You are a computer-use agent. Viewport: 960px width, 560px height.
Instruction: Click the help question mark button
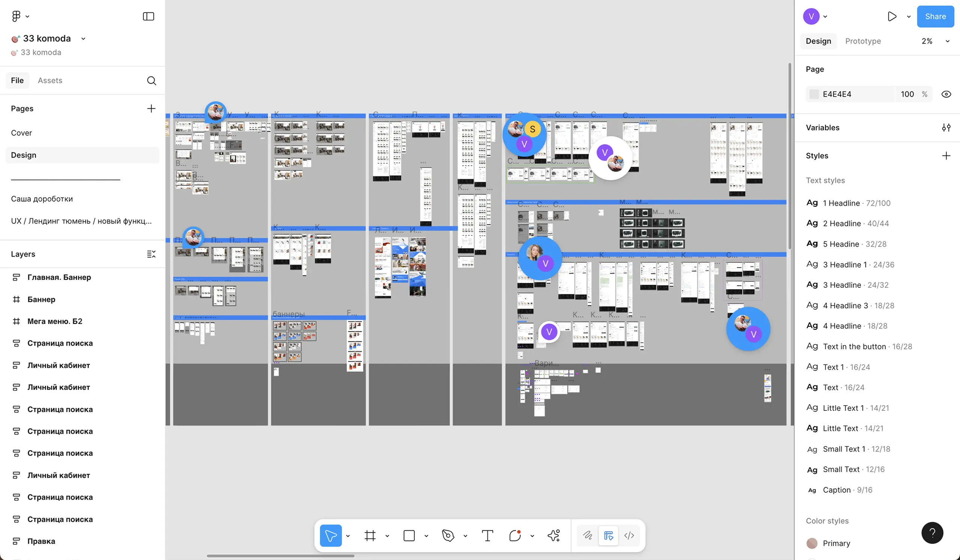(x=932, y=533)
